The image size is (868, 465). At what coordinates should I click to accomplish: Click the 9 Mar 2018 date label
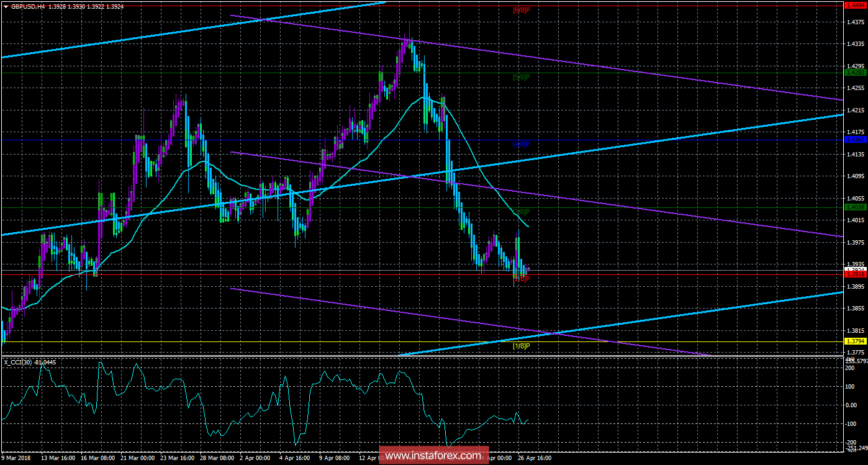click(17, 458)
